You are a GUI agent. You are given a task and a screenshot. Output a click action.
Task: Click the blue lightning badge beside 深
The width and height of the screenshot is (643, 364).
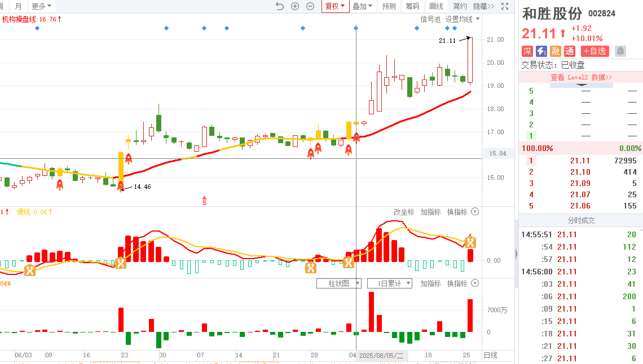541,51
